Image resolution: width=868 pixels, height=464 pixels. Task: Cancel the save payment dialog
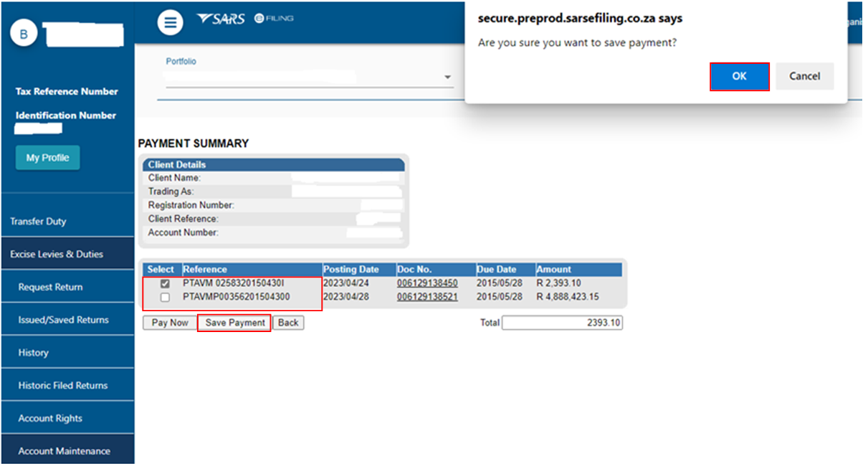point(804,76)
